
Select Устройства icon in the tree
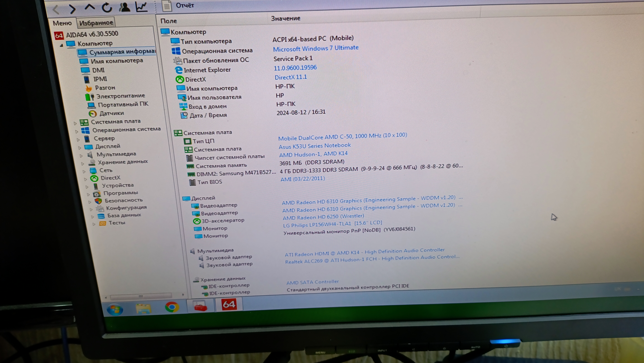[x=96, y=186]
